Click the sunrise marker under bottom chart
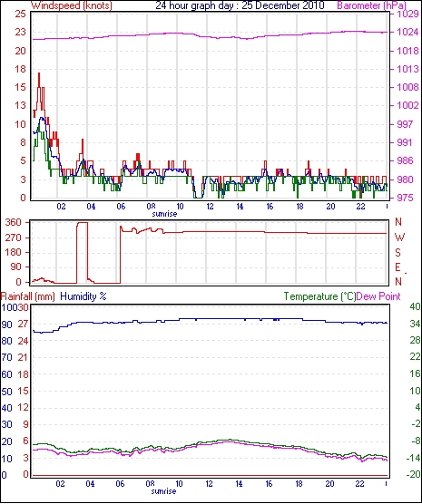This screenshot has width=422, height=504. [163, 491]
